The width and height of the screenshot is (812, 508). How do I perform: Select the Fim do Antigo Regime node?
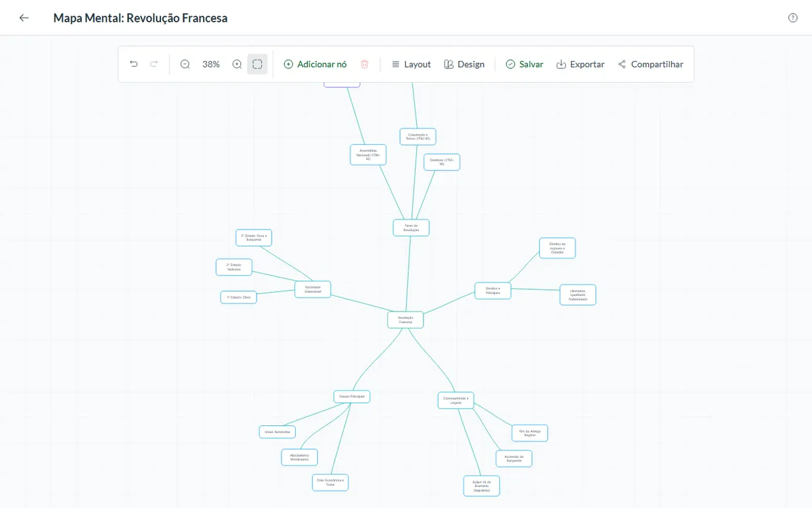[530, 433]
